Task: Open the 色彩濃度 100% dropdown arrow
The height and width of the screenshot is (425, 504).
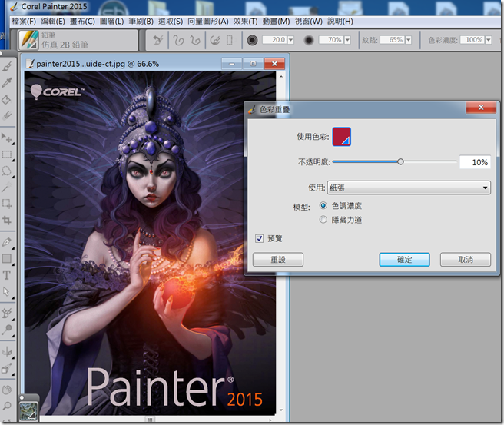Action: (489, 40)
